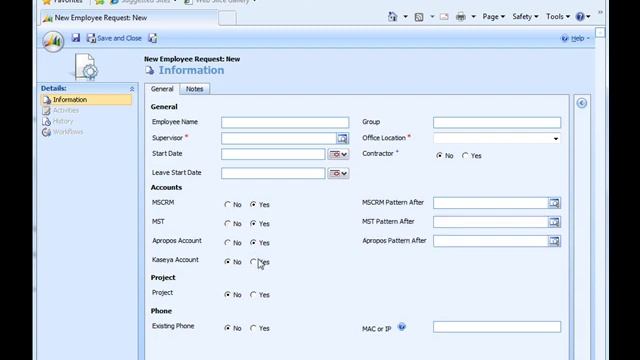The image size is (640, 360).
Task: Click the Save floppy disk icon
Action: click(x=76, y=38)
